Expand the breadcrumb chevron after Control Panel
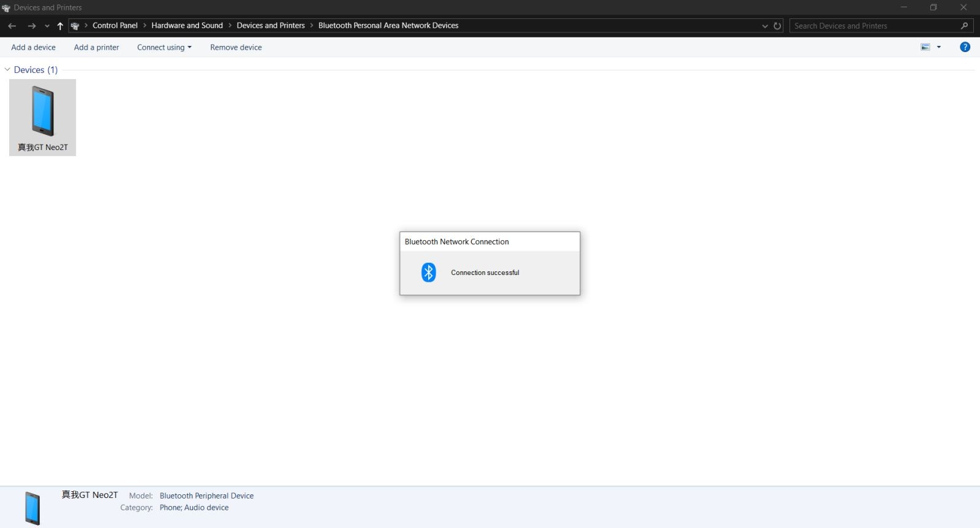 coord(145,26)
